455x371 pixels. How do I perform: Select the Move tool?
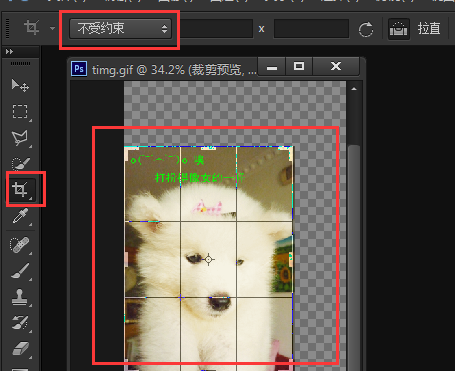click(x=20, y=86)
